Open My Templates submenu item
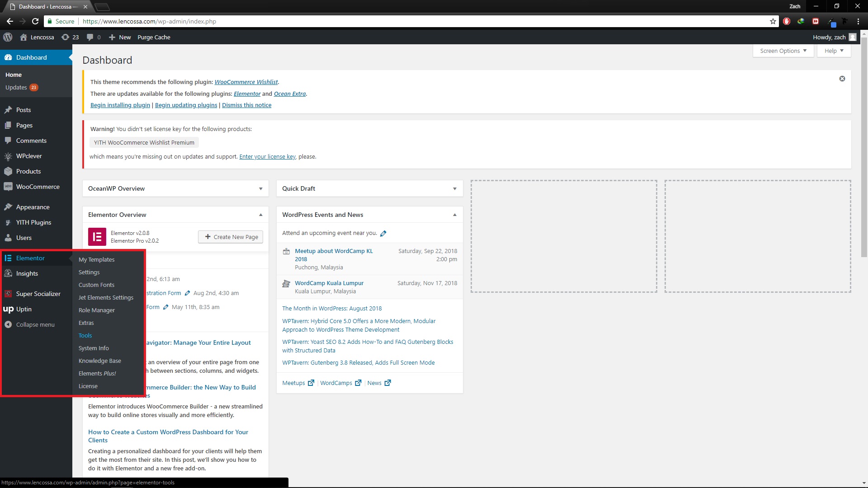 (x=96, y=259)
